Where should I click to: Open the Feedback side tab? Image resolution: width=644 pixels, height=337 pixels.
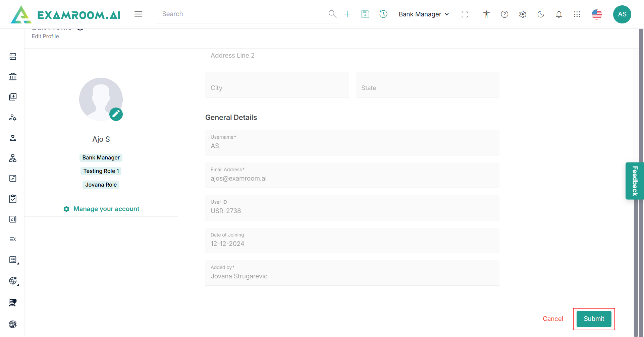coord(634,181)
